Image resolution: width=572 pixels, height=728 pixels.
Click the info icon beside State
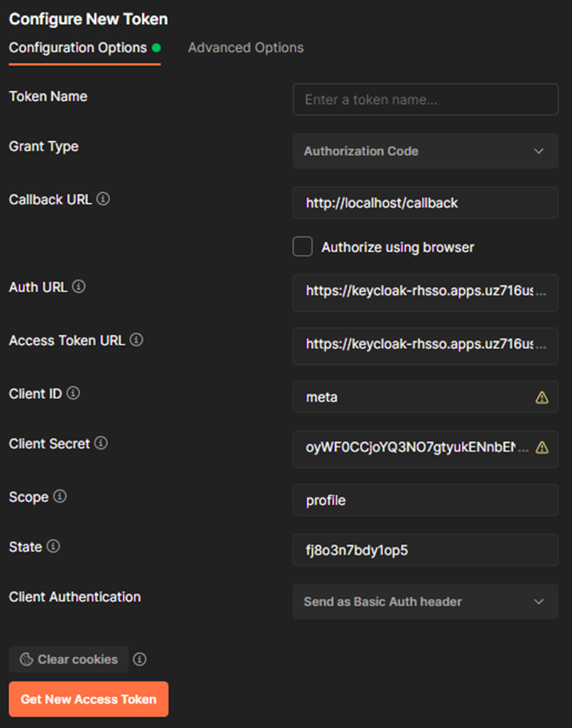tap(53, 546)
